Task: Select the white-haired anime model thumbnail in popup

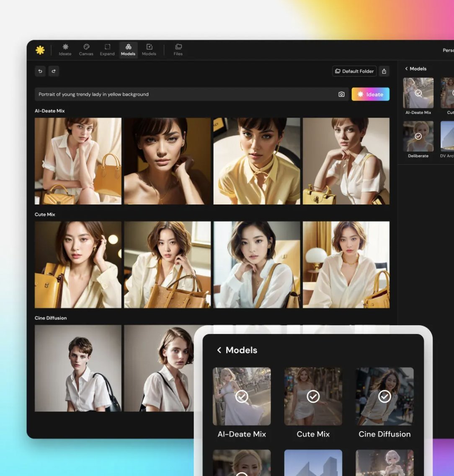Action: pos(384,463)
